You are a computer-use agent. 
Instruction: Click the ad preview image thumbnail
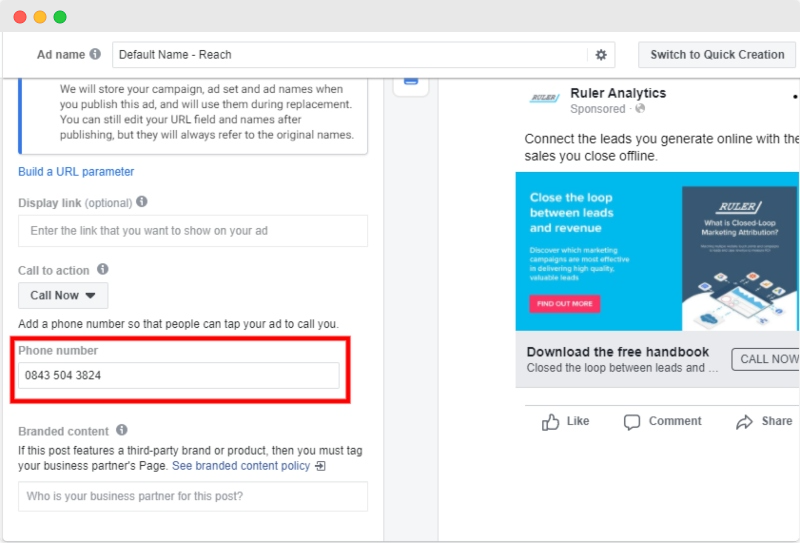pos(657,252)
